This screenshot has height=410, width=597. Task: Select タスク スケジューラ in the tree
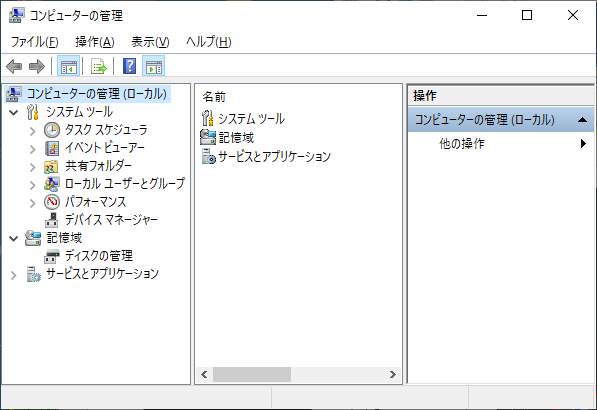(x=106, y=130)
